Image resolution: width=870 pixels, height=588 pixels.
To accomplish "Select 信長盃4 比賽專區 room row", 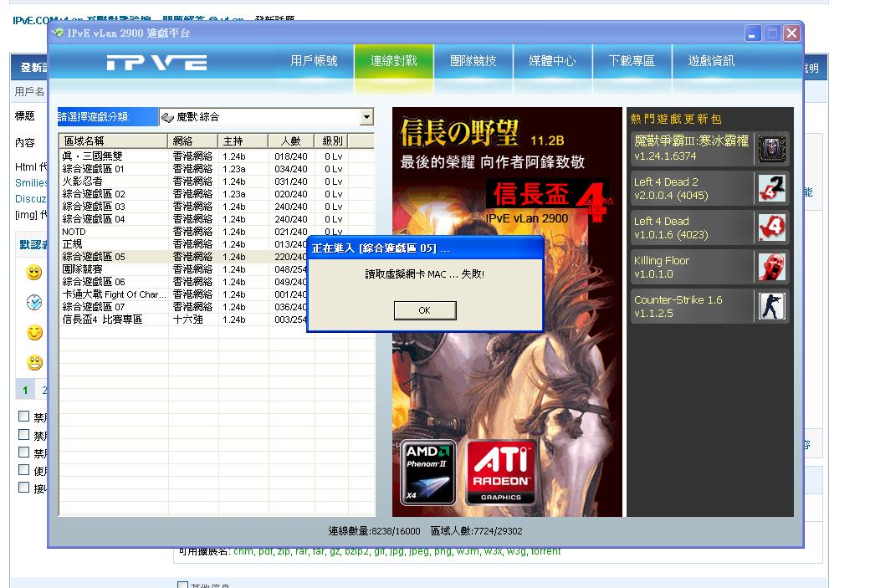I will [183, 320].
